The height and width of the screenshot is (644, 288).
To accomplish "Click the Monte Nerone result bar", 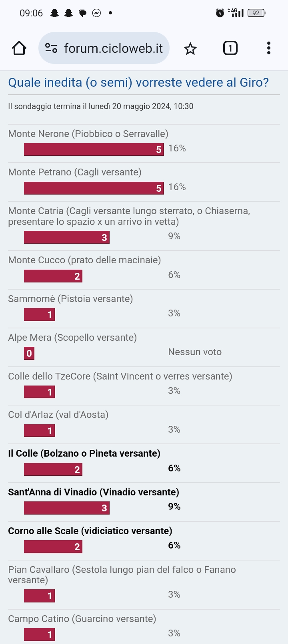I will click(x=94, y=149).
